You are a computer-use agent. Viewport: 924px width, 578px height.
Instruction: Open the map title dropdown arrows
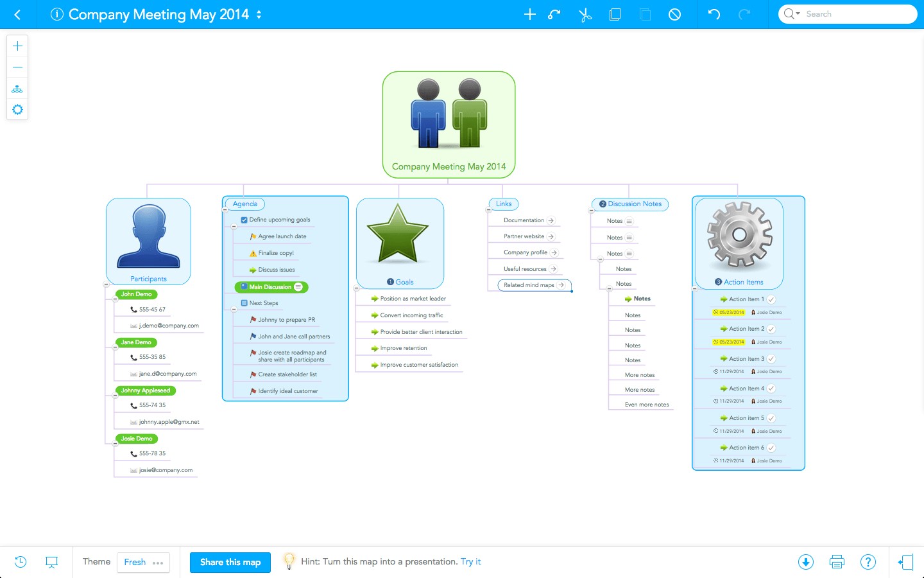point(259,14)
